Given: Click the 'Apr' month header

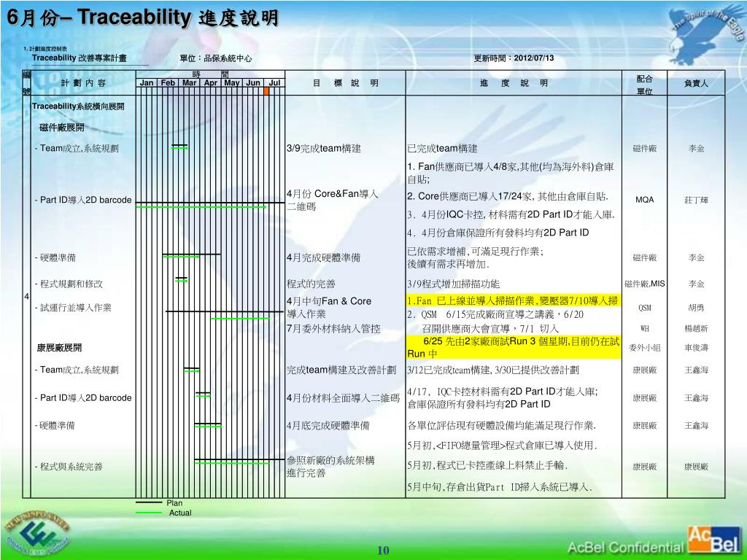Looking at the screenshot, I should tap(211, 83).
